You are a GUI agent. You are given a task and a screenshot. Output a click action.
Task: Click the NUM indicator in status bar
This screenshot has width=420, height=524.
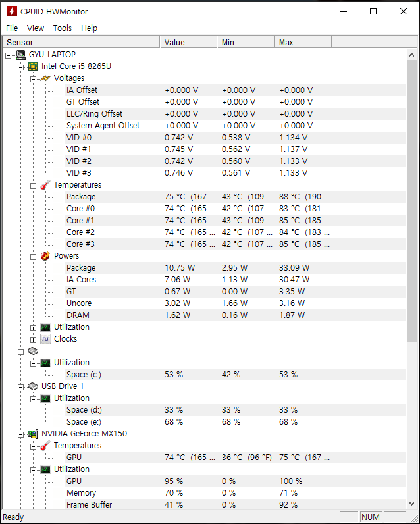click(371, 517)
